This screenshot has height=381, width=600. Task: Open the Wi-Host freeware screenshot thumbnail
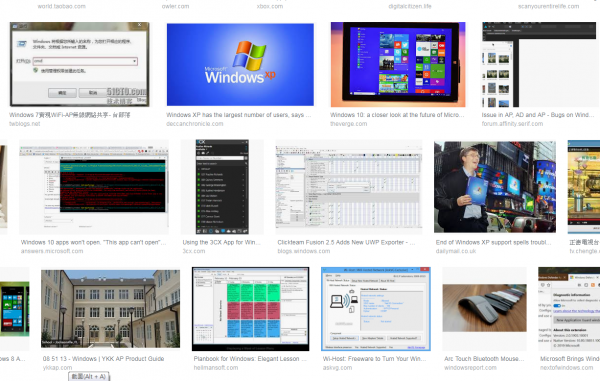tap(376, 309)
